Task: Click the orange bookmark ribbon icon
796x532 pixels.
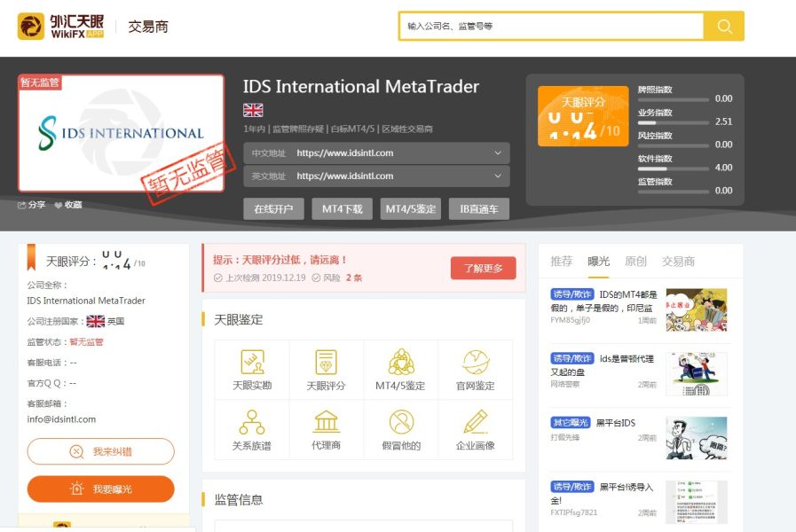Action: [31, 257]
